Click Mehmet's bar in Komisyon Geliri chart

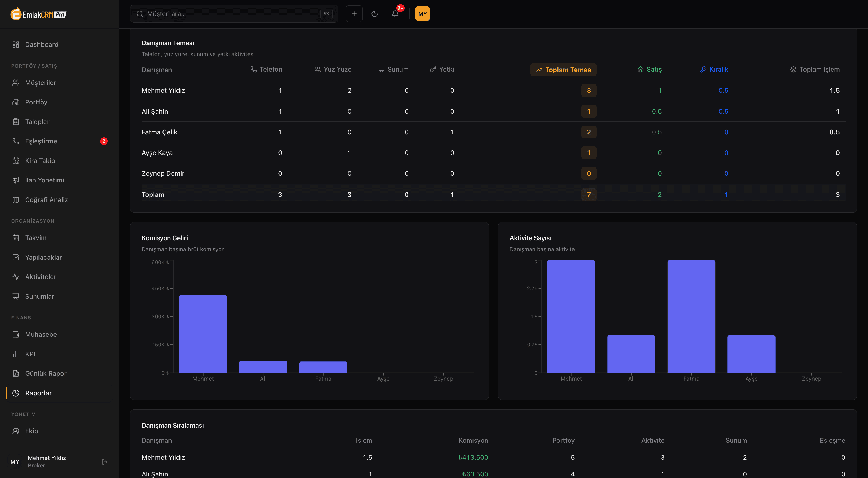[x=203, y=334]
